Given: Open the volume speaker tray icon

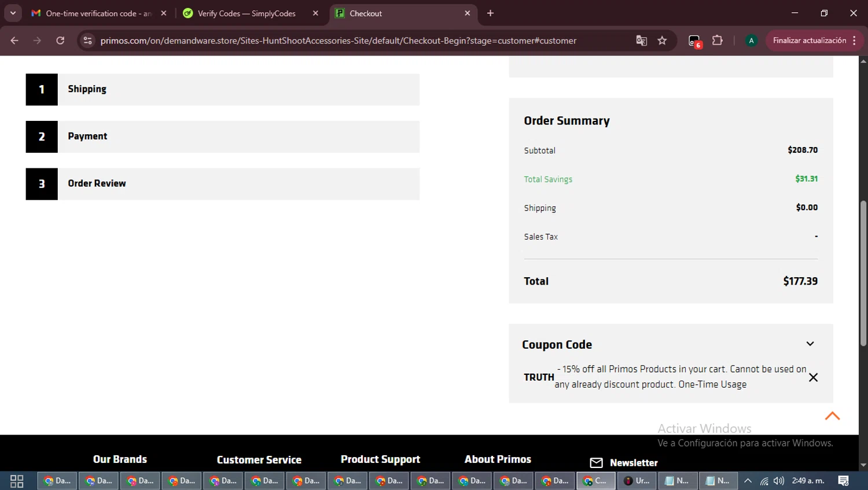Looking at the screenshot, I should 779,481.
